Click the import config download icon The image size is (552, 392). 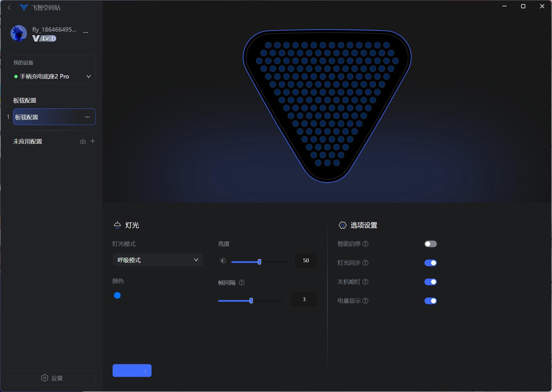83,141
